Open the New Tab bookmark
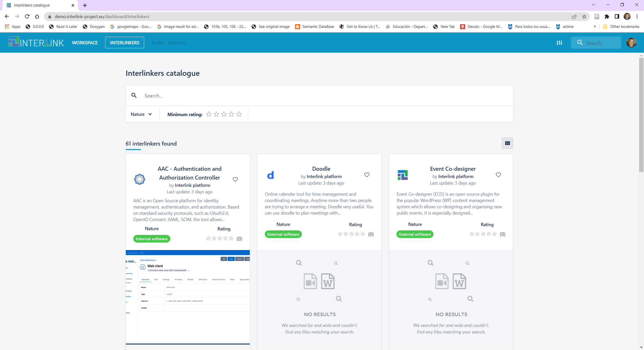 (x=444, y=27)
